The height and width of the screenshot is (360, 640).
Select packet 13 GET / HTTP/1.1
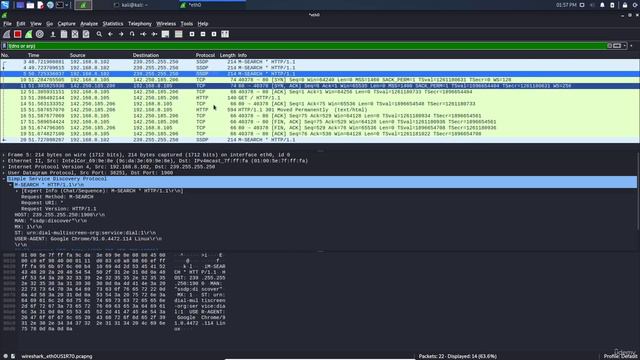pyautogui.click(x=320, y=98)
